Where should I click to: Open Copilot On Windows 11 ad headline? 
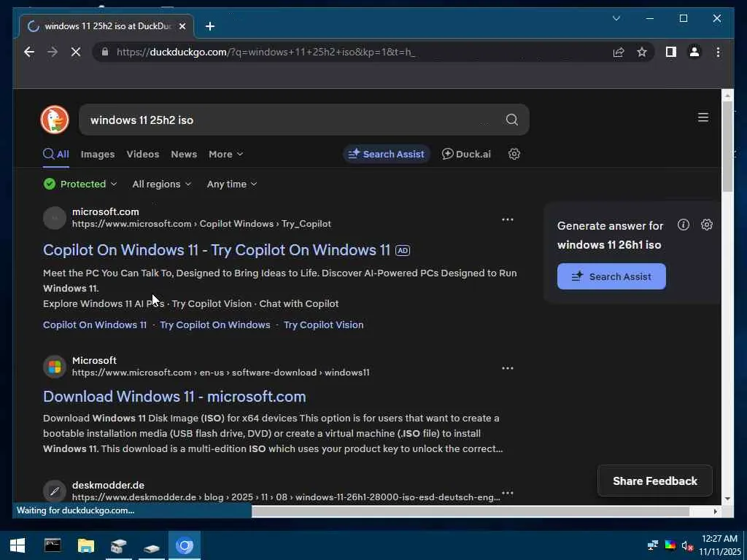pyautogui.click(x=216, y=250)
